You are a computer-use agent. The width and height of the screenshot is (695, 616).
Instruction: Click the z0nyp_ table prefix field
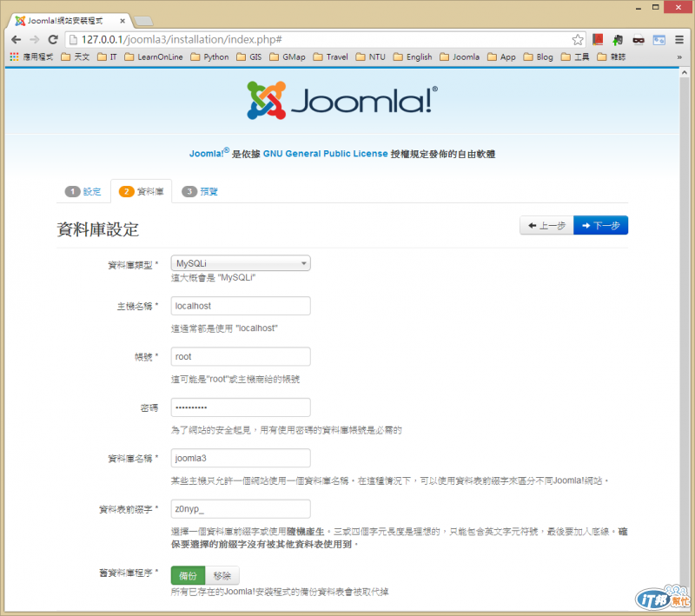[241, 509]
